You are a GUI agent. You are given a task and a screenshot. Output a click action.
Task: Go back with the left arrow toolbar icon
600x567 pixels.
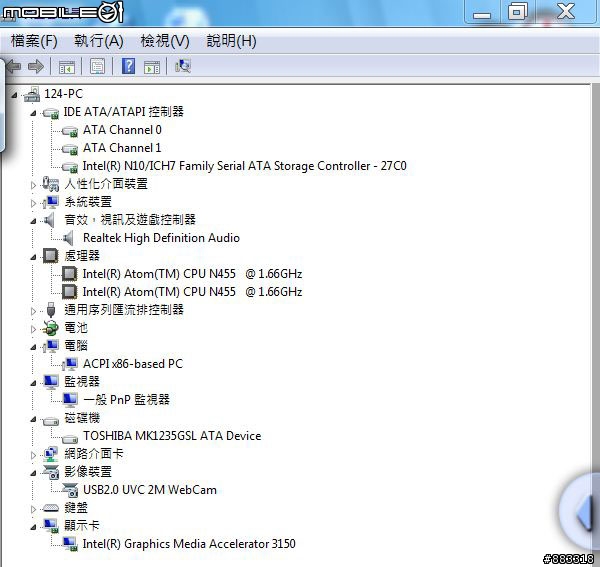point(14,66)
